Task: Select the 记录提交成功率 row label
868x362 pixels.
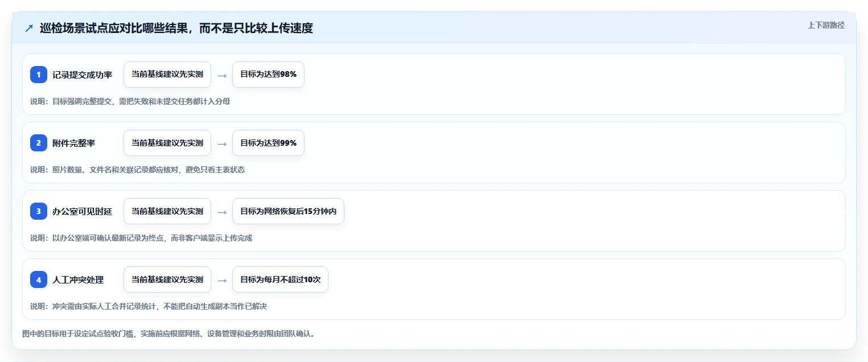Action: pos(82,75)
